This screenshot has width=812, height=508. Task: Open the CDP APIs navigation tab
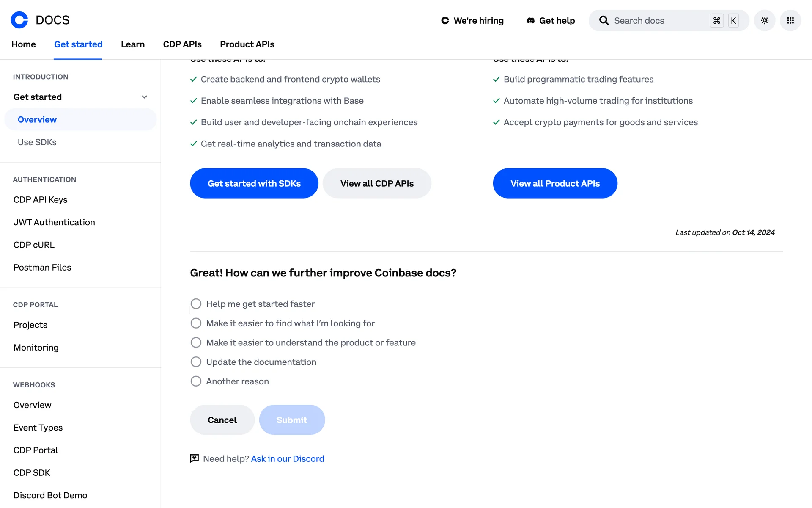(x=182, y=44)
